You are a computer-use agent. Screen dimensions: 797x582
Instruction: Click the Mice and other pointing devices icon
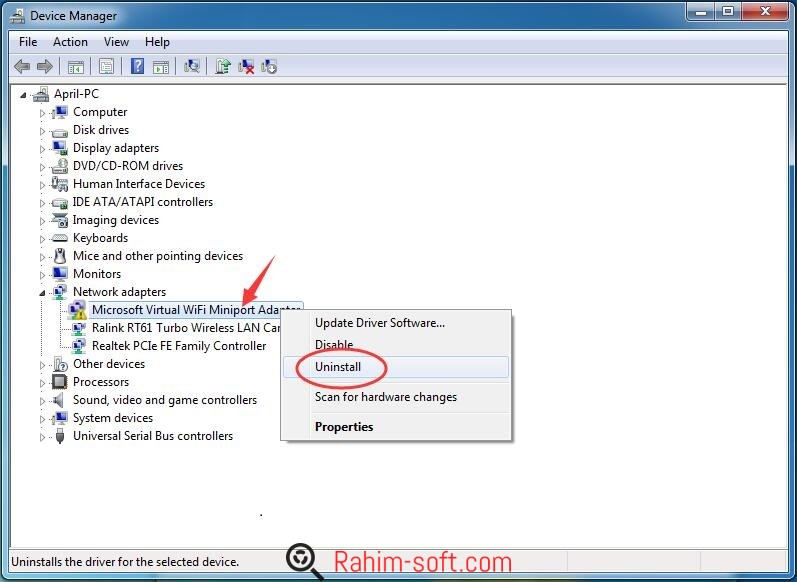click(59, 256)
